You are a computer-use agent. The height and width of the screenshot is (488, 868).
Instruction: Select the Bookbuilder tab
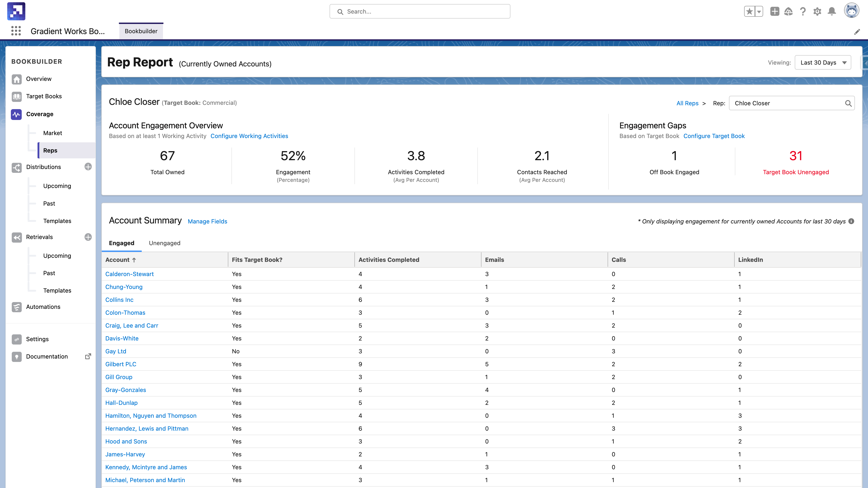[x=141, y=31]
